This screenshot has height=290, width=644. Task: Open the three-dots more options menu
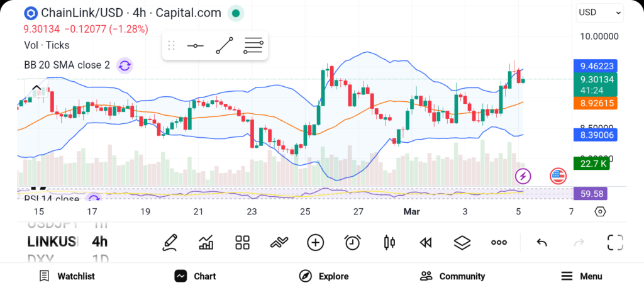pyautogui.click(x=499, y=242)
